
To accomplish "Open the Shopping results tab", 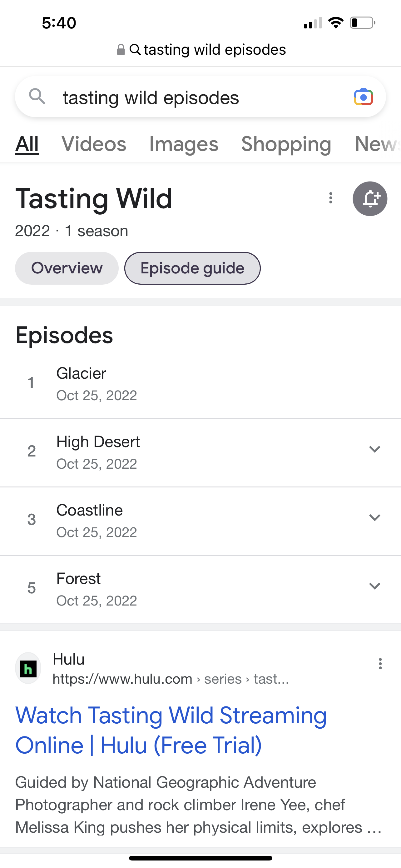I will [286, 144].
